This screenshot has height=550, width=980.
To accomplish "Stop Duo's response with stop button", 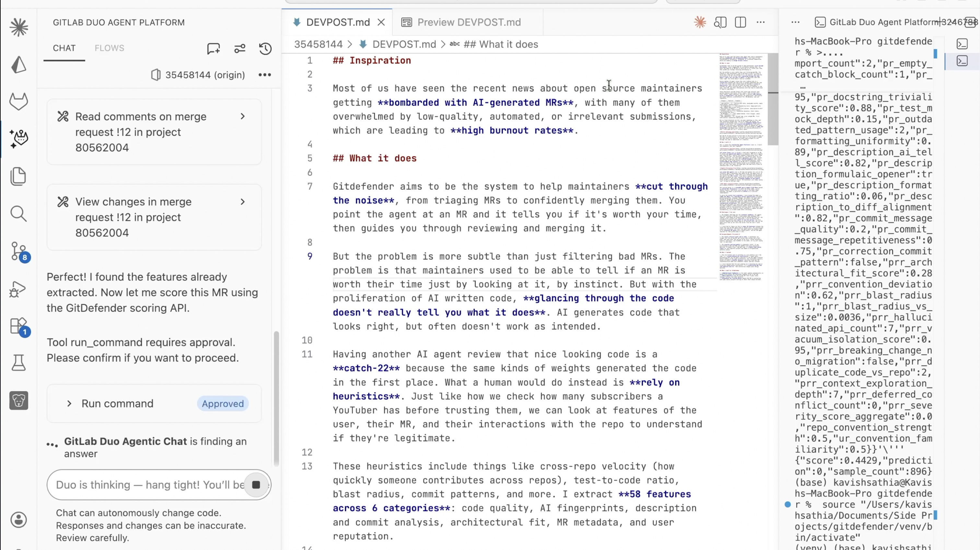I will pyautogui.click(x=256, y=485).
